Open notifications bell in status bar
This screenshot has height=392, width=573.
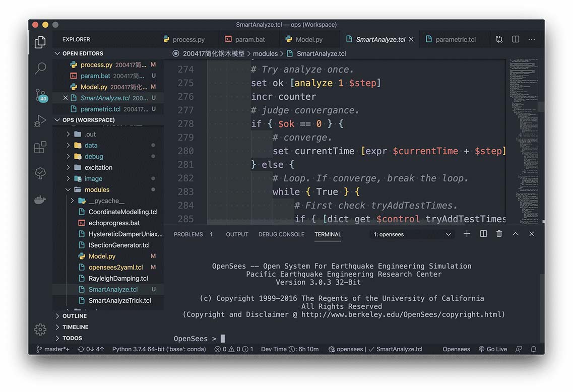[x=534, y=349]
